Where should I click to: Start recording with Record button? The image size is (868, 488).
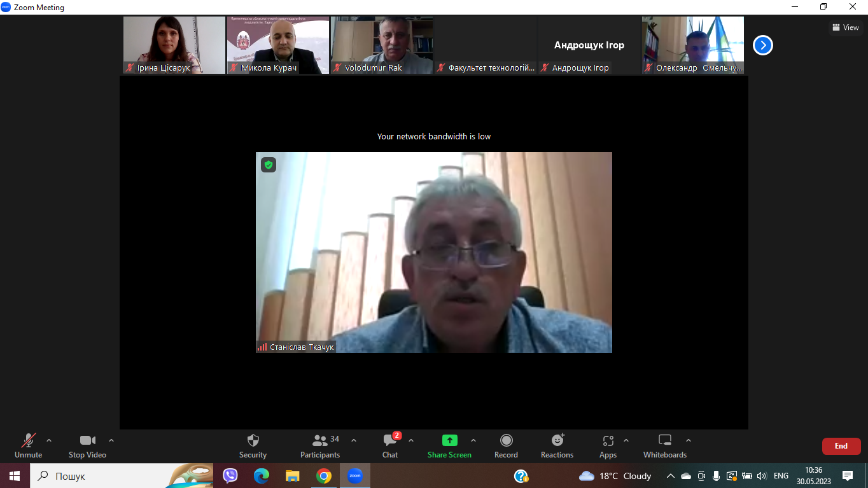[x=506, y=440]
